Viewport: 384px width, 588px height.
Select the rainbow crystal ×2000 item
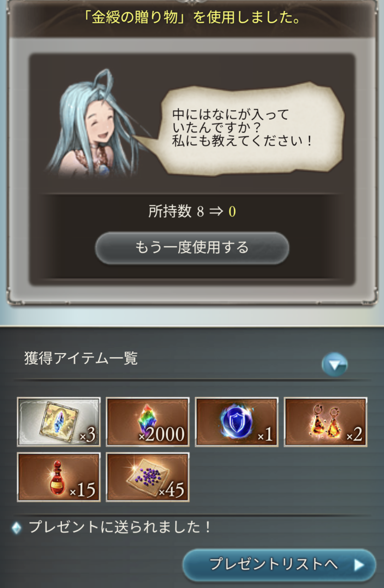coord(148,422)
